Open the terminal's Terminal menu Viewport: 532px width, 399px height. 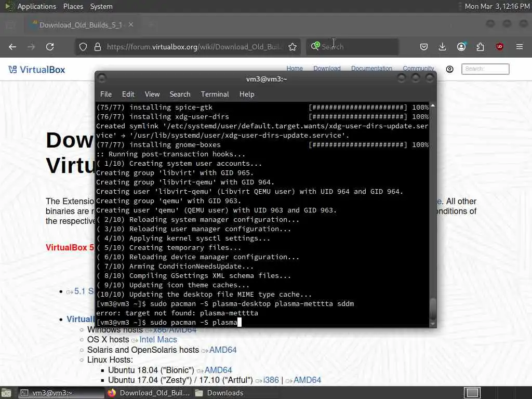pyautogui.click(x=215, y=95)
